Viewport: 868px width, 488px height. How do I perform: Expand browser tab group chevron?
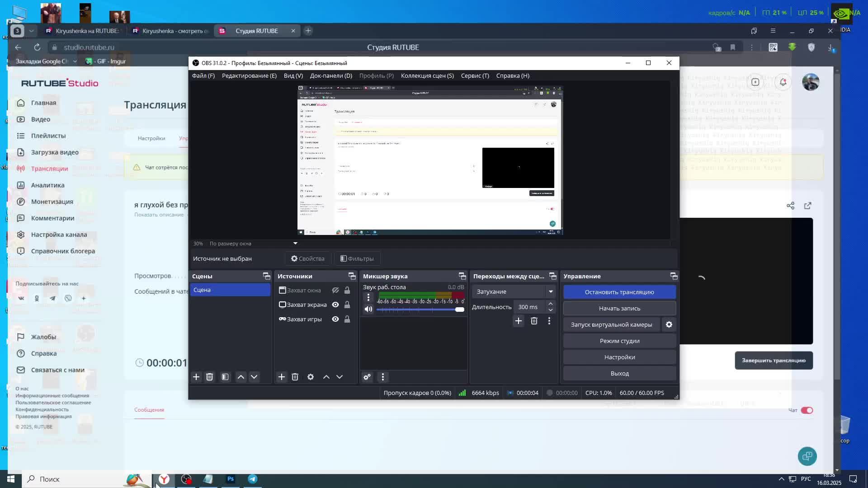(31, 31)
